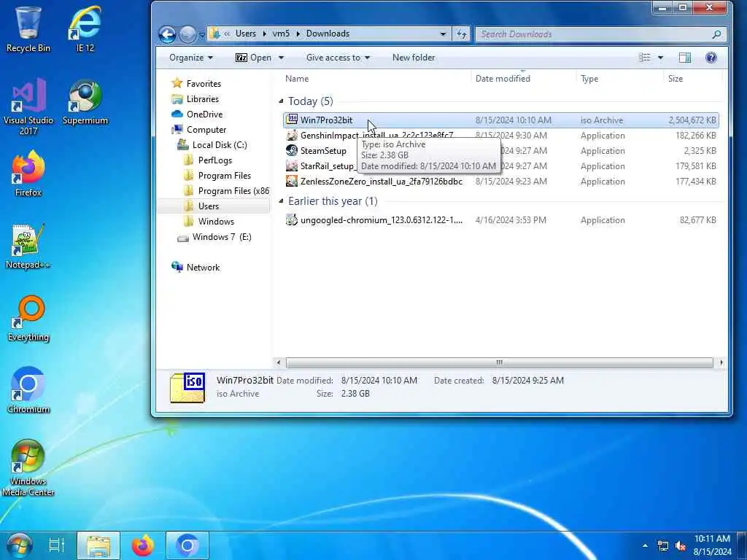This screenshot has width=747, height=560.
Task: Open the view options dropdown arrow
Action: coord(660,58)
